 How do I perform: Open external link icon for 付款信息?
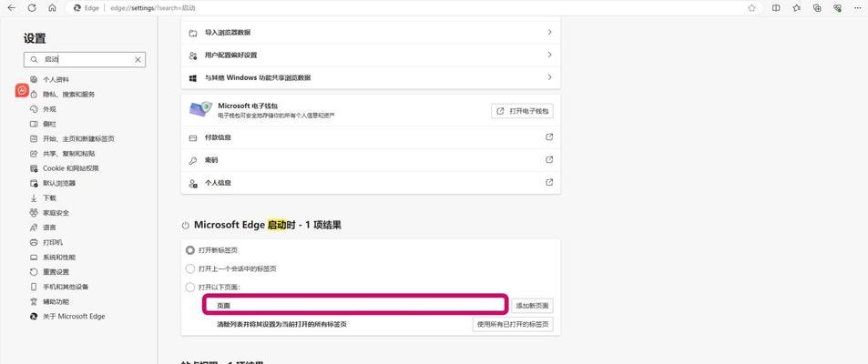point(549,136)
